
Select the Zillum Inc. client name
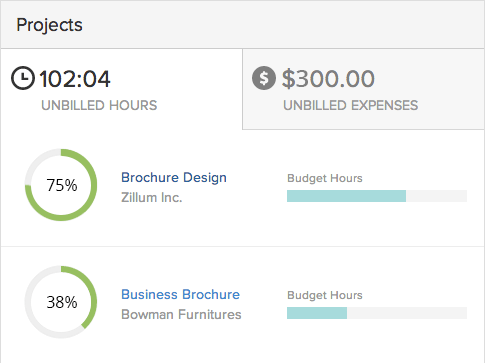(x=152, y=198)
